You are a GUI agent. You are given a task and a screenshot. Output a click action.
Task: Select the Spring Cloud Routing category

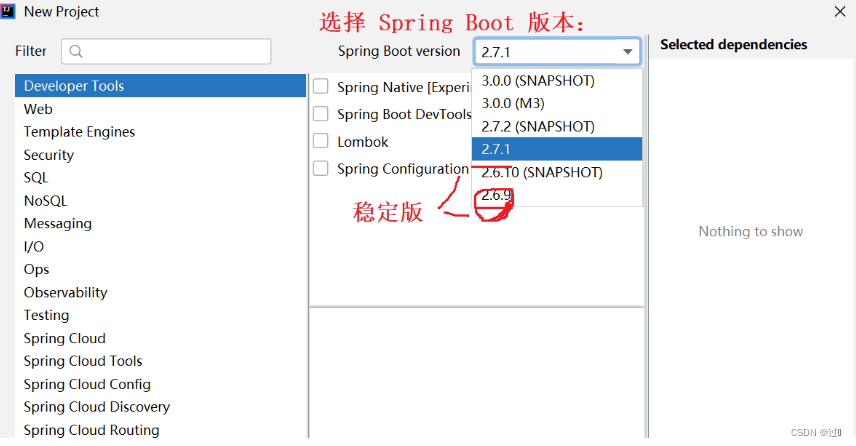(x=160, y=430)
